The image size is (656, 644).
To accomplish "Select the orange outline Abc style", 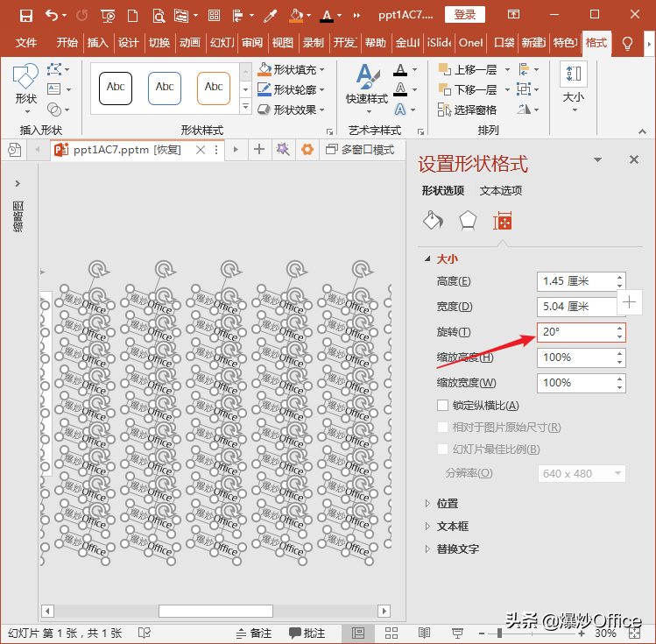I will coord(214,88).
